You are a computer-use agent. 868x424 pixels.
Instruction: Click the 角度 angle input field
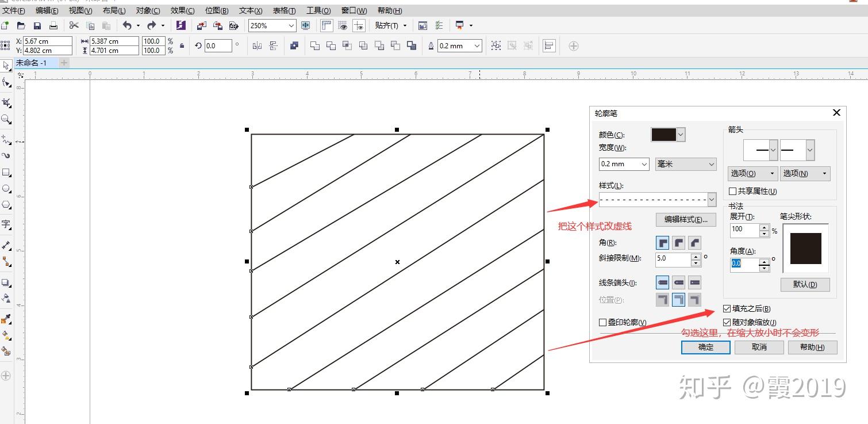744,264
